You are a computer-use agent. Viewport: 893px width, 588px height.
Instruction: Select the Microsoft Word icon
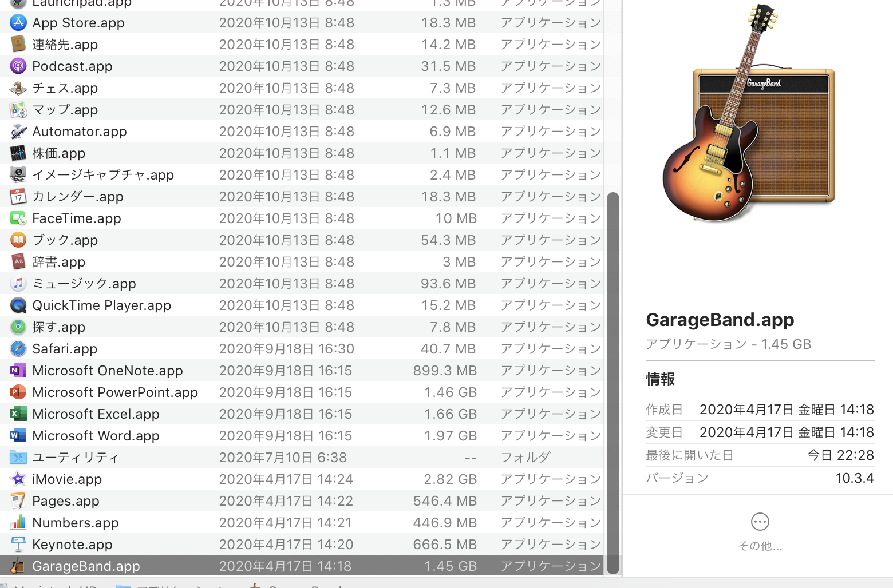[x=18, y=435]
